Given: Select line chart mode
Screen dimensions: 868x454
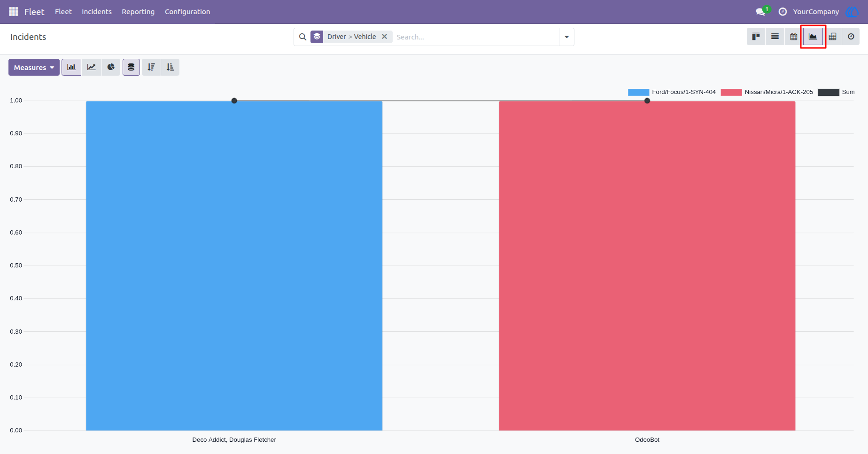Looking at the screenshot, I should tap(92, 67).
